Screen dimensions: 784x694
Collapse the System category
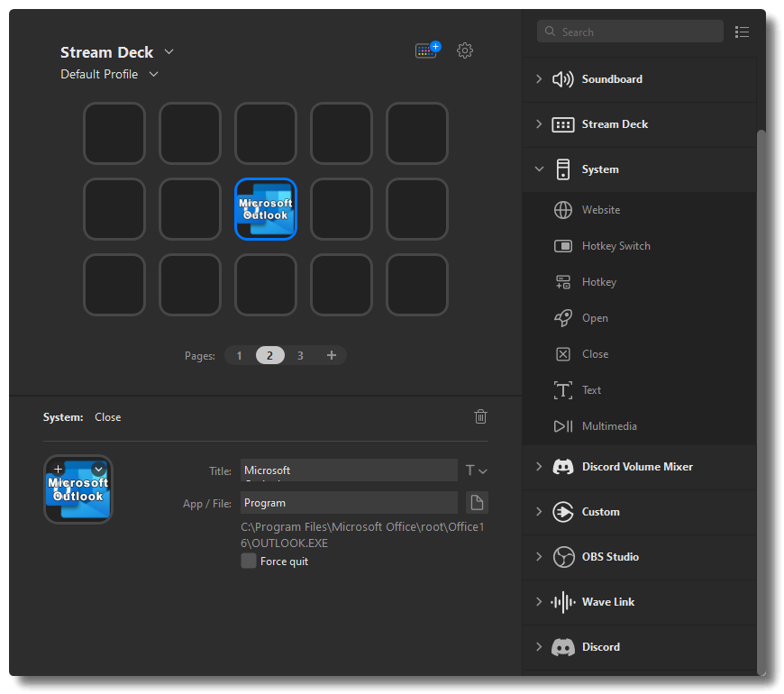tap(539, 169)
